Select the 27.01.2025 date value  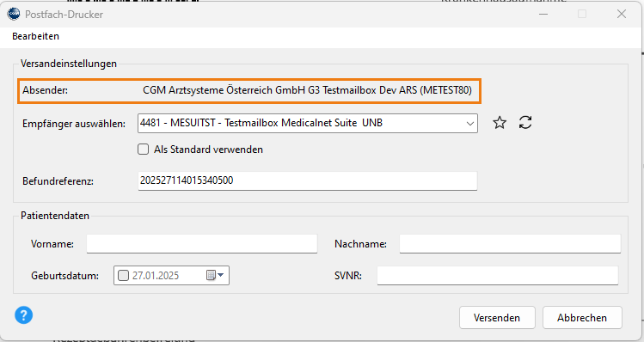point(156,275)
